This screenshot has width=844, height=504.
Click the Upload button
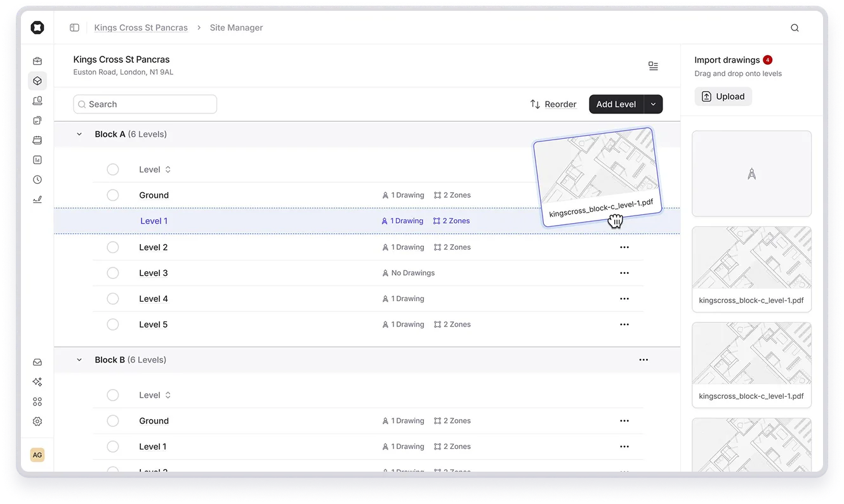pyautogui.click(x=723, y=96)
